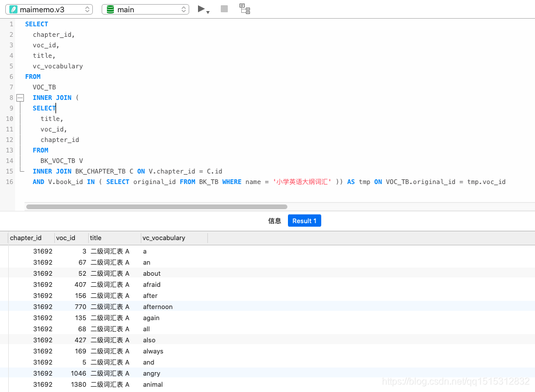The width and height of the screenshot is (535, 392).
Task: Click vc_vocabulary on line 5
Action: [x=58, y=66]
